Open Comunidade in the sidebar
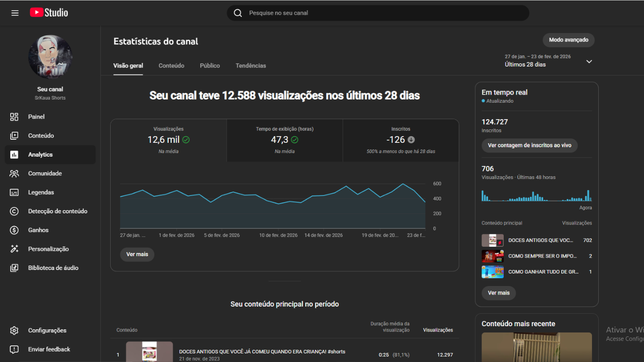The height and width of the screenshot is (362, 644). (50, 173)
